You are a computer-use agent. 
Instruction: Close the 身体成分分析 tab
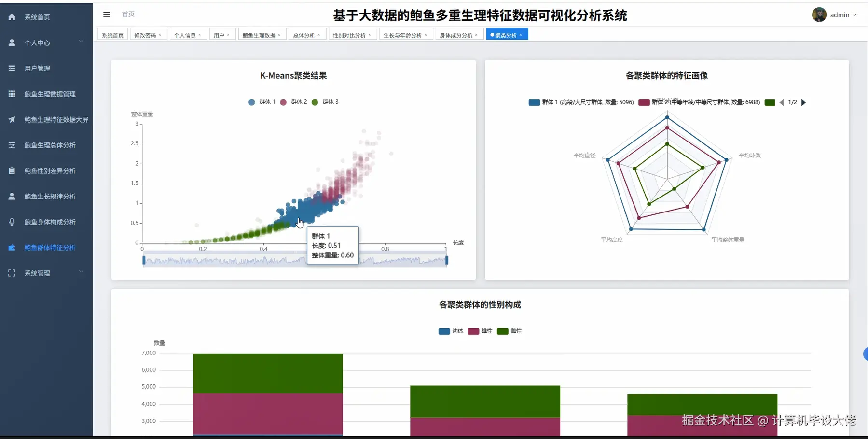click(476, 35)
